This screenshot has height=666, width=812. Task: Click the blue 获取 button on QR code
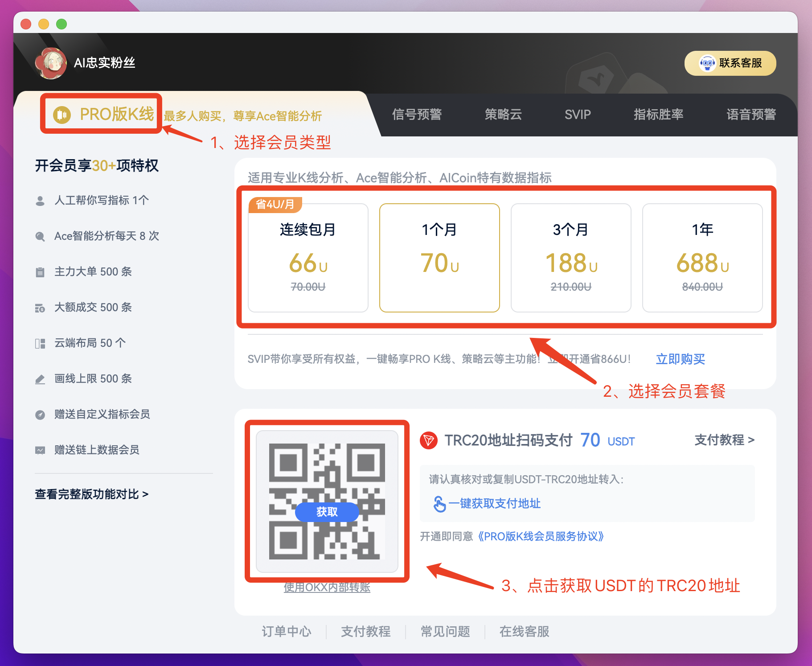[327, 512]
